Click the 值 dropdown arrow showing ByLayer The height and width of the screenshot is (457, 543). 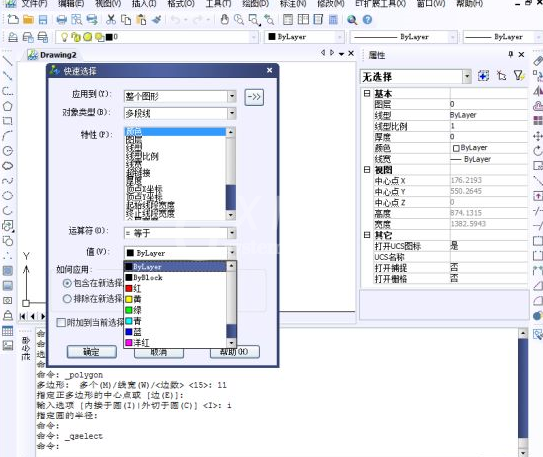[x=232, y=253]
